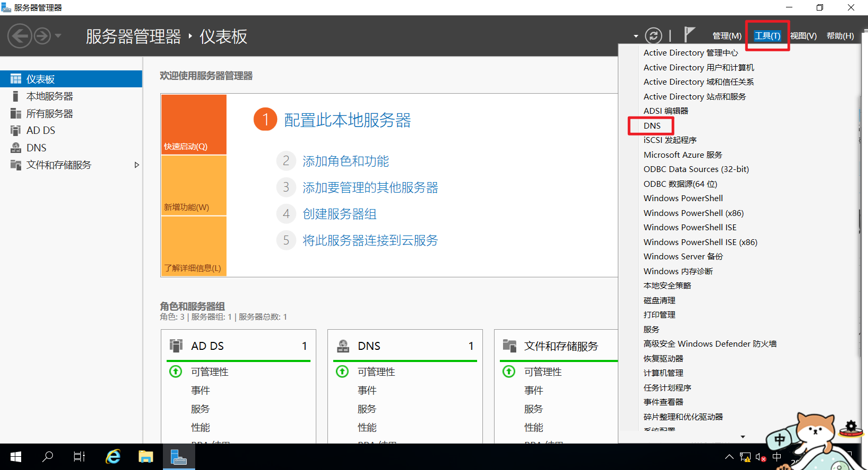Click DNS tile 可管理性 status icon
Screen dimensions: 868x470
click(342, 372)
